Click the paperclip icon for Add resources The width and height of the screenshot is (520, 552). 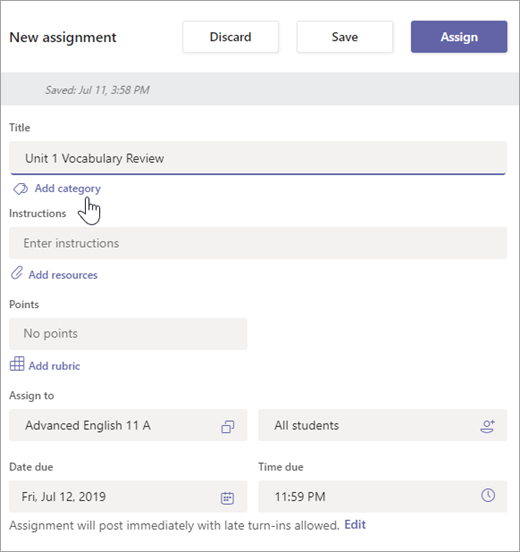pyautogui.click(x=17, y=273)
